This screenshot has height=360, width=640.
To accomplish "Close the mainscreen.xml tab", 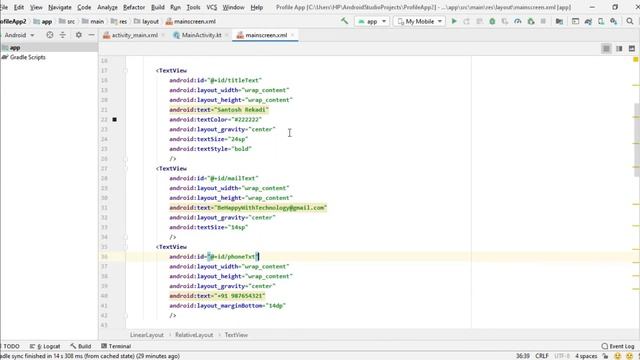I will click(x=292, y=35).
